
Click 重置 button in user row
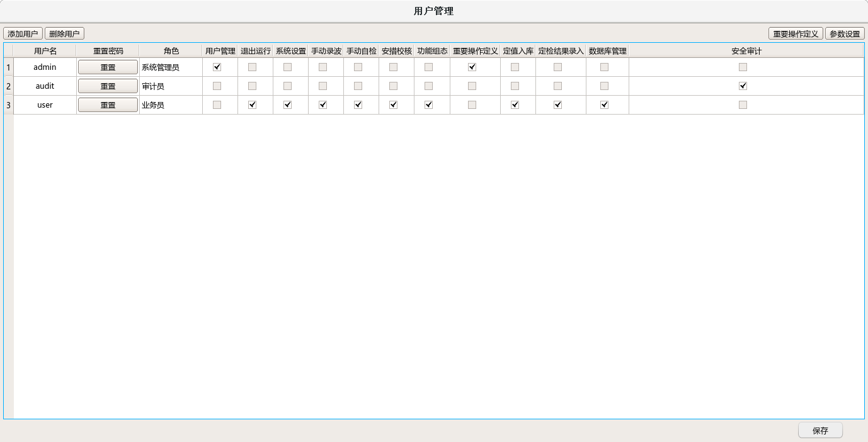(108, 105)
